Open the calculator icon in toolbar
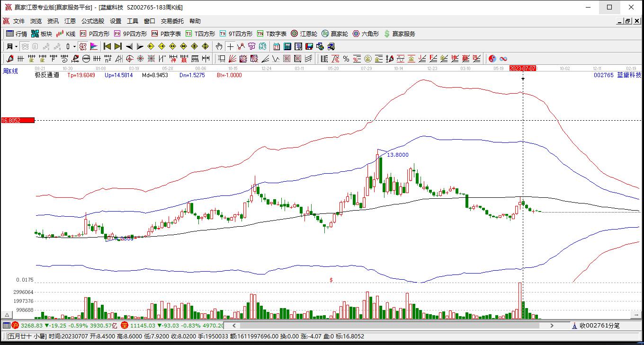Screen dimensions: 644x345 pos(287,46)
